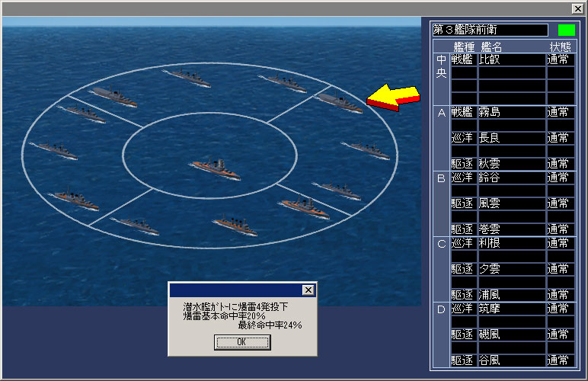Click the green fleet status indicator
588x381 pixels.
point(566,30)
